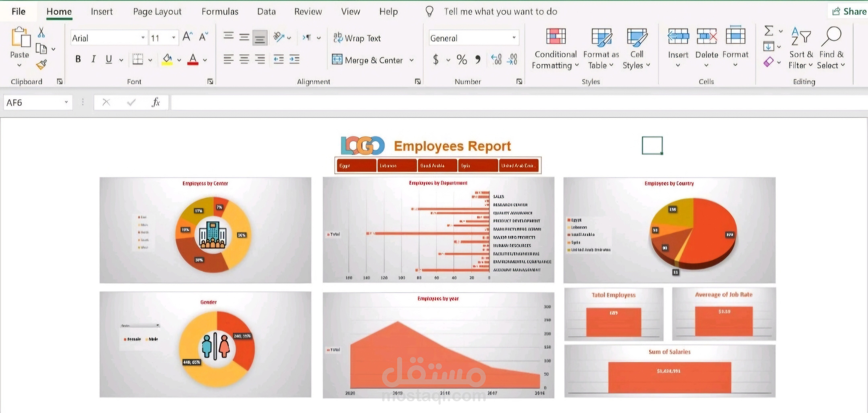
Task: Click the Copy icon
Action: pos(41,49)
